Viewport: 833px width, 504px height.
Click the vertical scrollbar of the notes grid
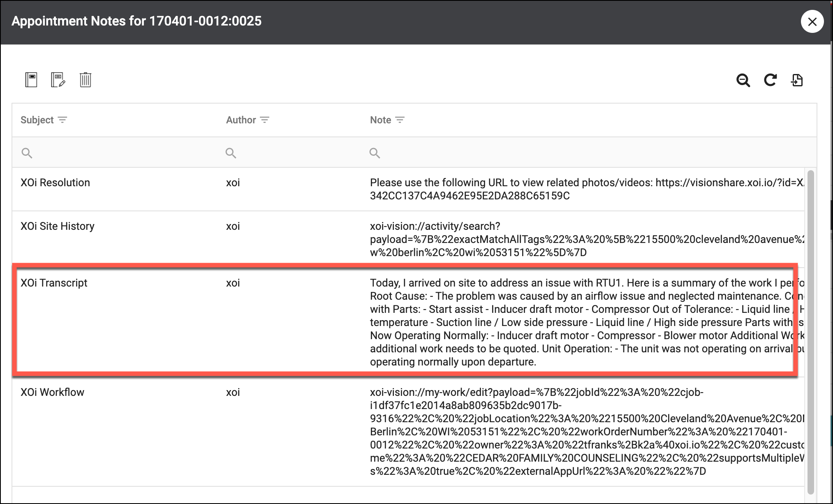coord(810,329)
